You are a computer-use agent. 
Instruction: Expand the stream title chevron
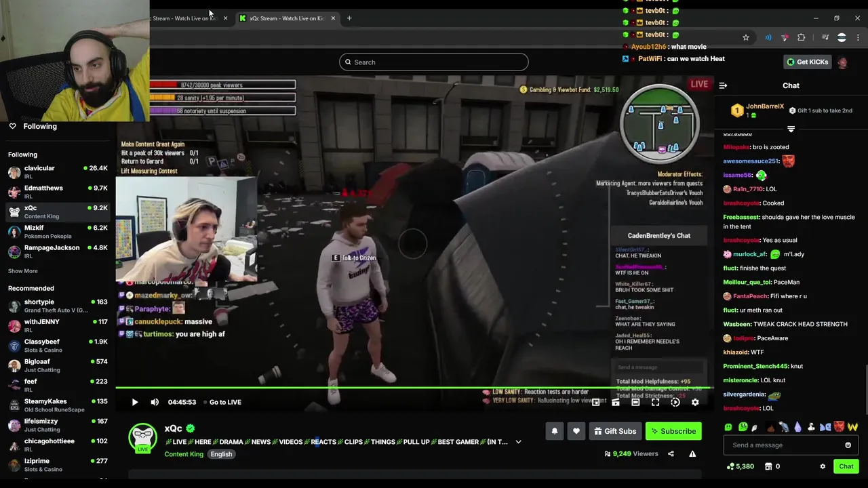[x=518, y=442]
